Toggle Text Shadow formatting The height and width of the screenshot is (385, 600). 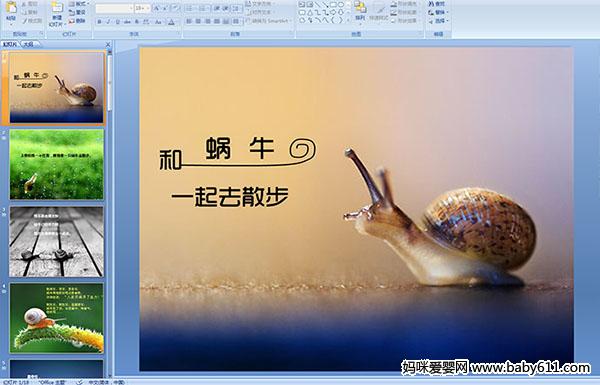coord(137,22)
